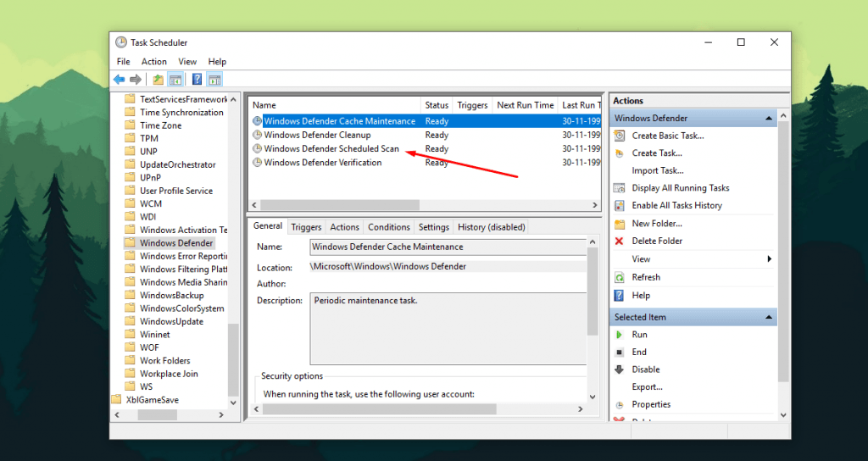Open the View menu in menu bar
This screenshot has height=461, width=868.
pyautogui.click(x=187, y=61)
